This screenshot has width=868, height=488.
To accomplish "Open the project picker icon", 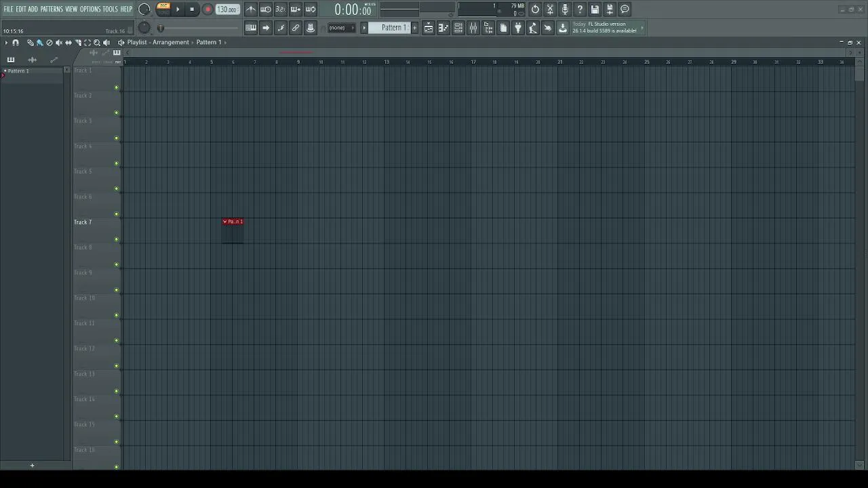I will (503, 28).
